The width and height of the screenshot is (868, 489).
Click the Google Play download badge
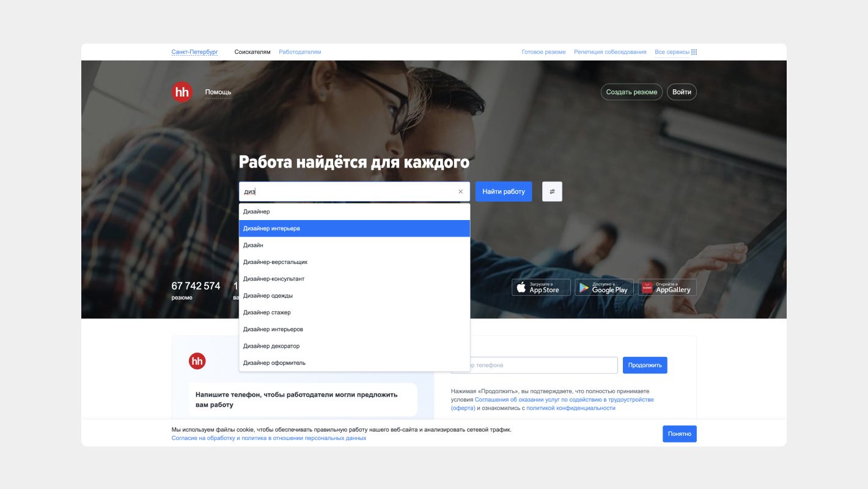pos(604,287)
